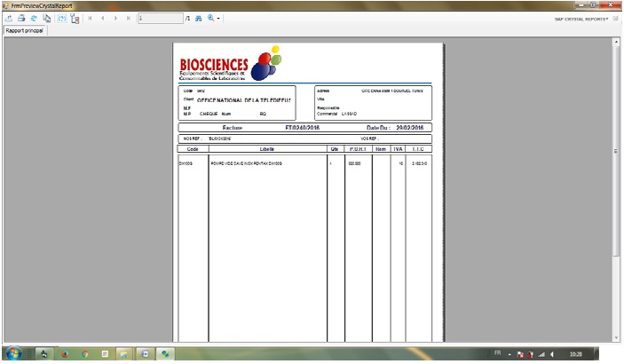Open the Windows Start menu

coord(13,353)
